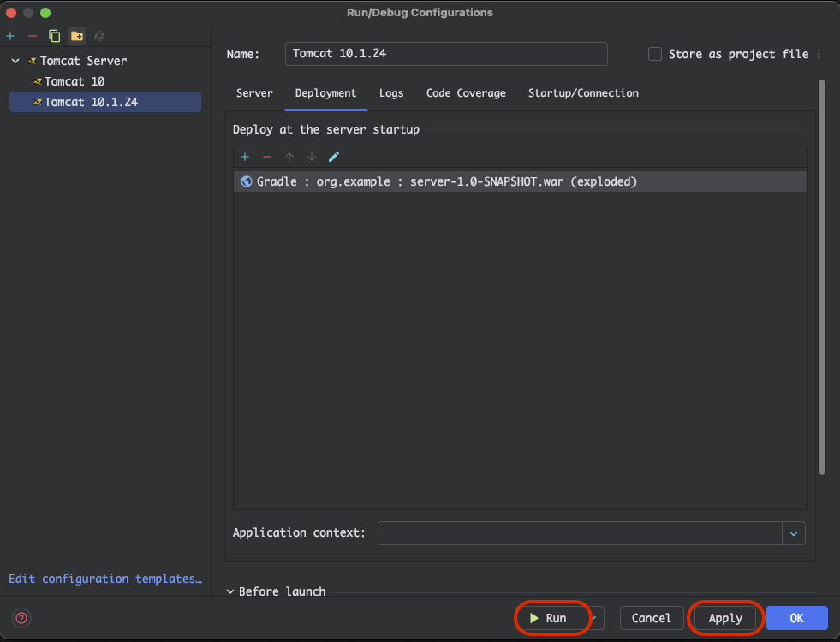The image size is (840, 642).
Task: Enable Store as project file
Action: click(x=655, y=54)
